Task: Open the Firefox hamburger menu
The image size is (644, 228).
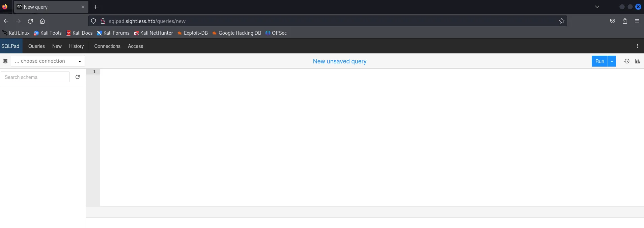Action: pyautogui.click(x=637, y=21)
